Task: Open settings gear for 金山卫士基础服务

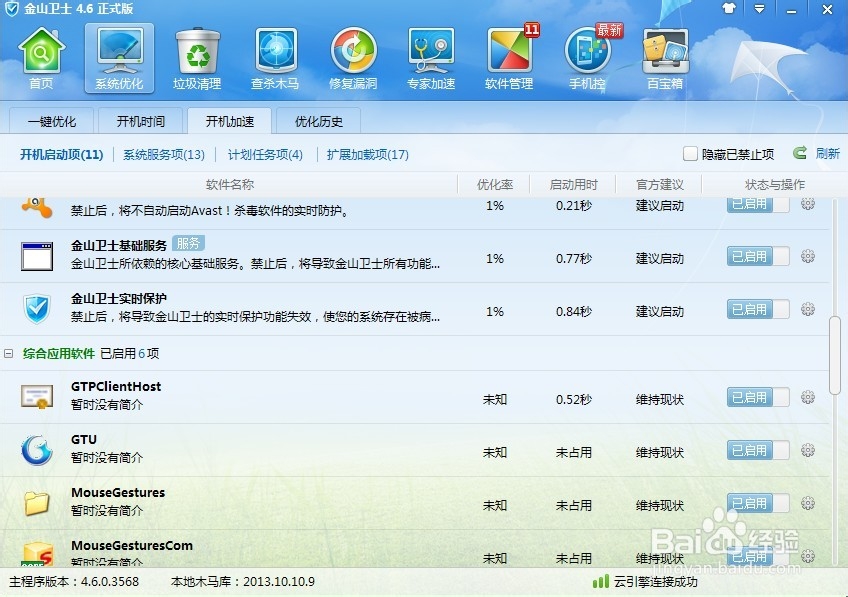Action: pyautogui.click(x=808, y=256)
